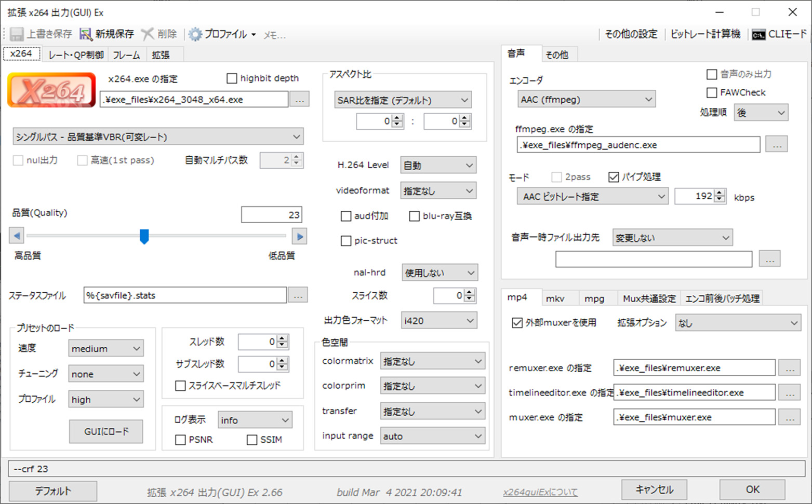Click inside the ステータスファイル path field
Viewport: 812px width, 504px height.
pyautogui.click(x=184, y=295)
